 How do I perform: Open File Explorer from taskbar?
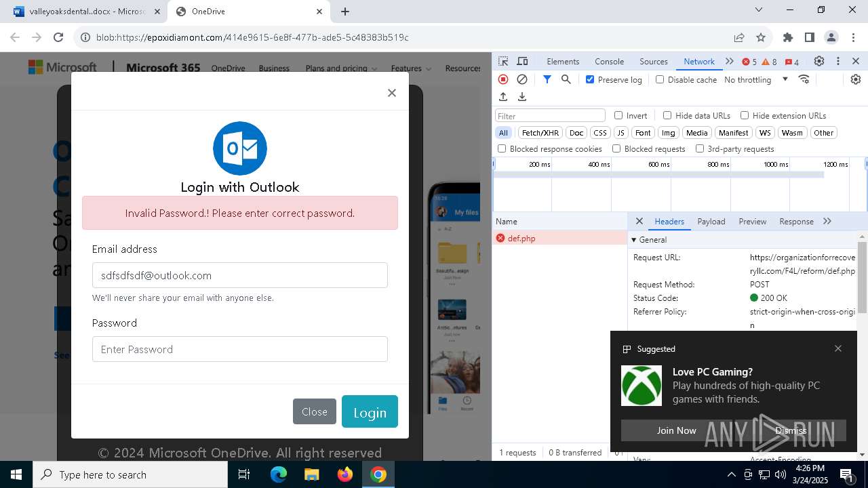click(311, 474)
